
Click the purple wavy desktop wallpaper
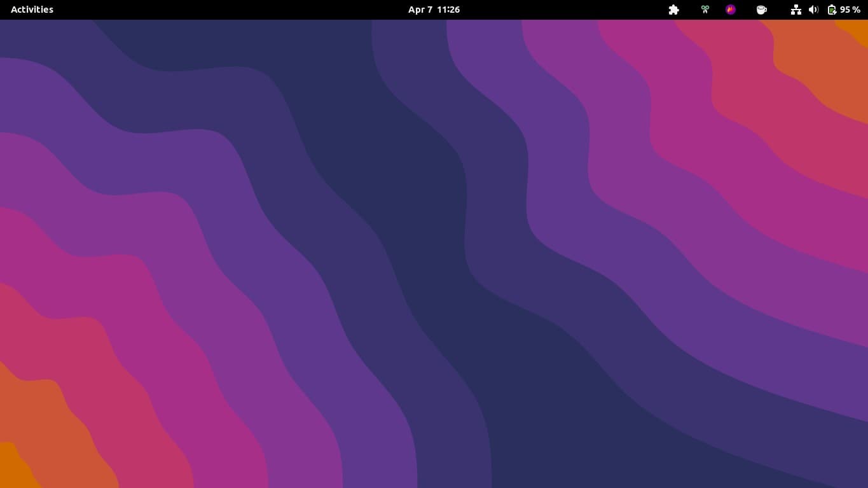434,254
